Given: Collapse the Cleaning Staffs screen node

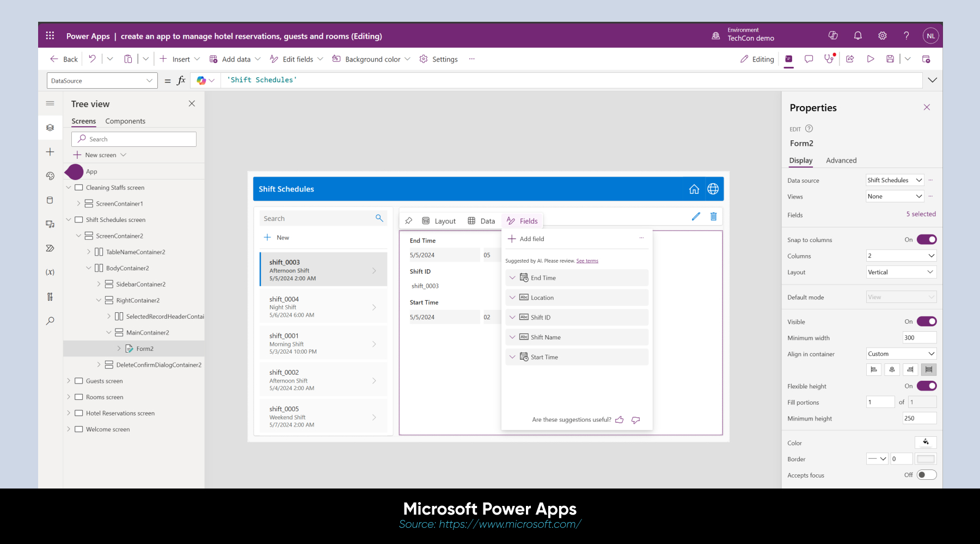Looking at the screenshot, I should pos(69,188).
